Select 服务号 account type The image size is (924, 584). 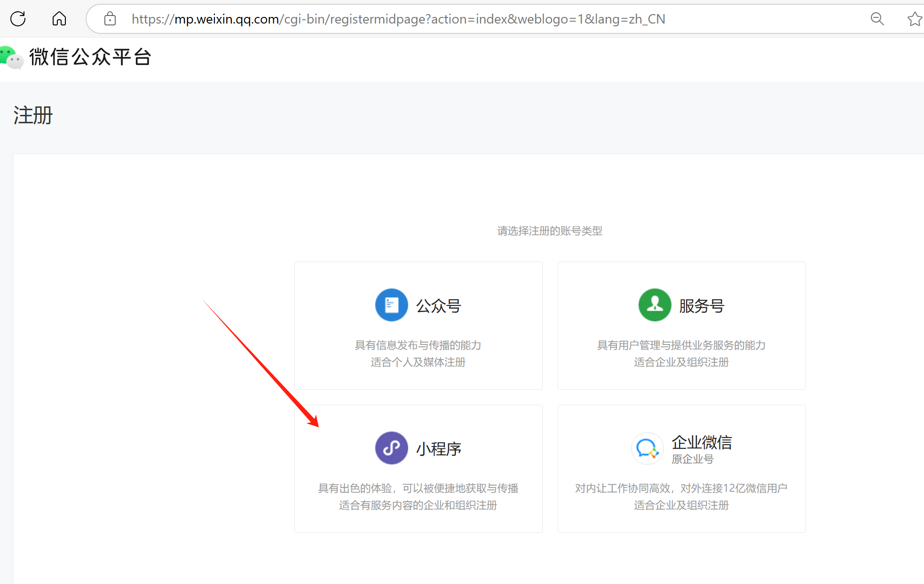(x=682, y=326)
